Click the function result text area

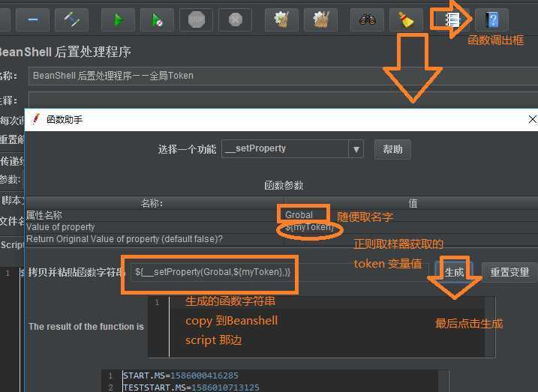pos(322,327)
